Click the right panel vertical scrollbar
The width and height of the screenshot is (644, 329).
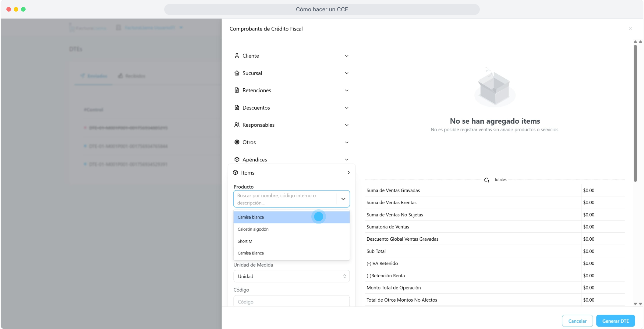click(x=635, y=113)
